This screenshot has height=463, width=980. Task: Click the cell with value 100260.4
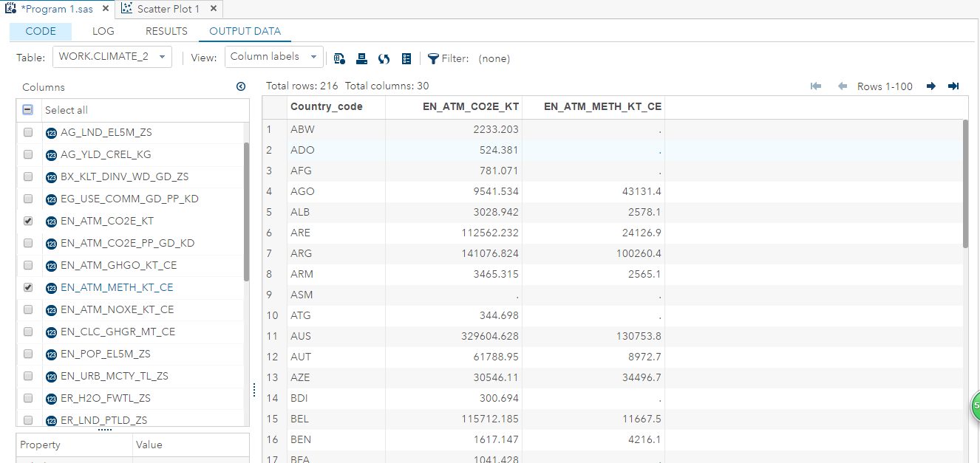point(593,253)
